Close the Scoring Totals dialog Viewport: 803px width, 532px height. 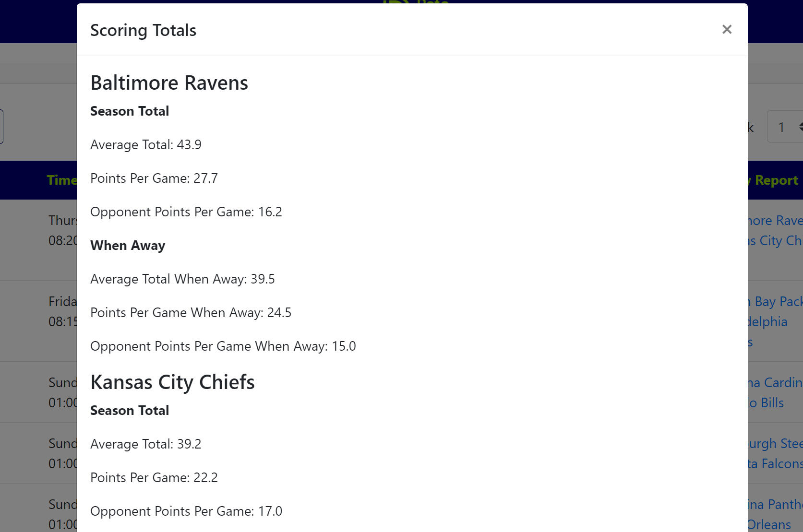[x=727, y=30]
